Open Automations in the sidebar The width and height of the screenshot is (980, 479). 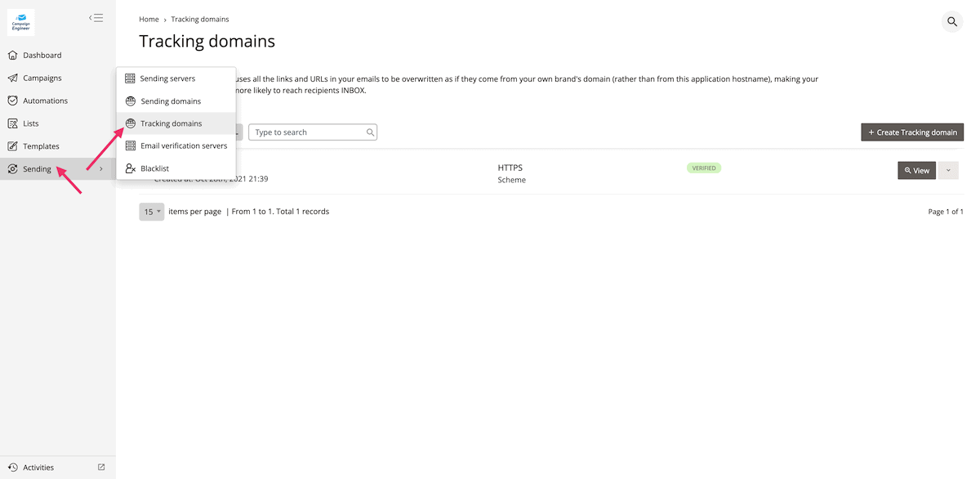[45, 101]
